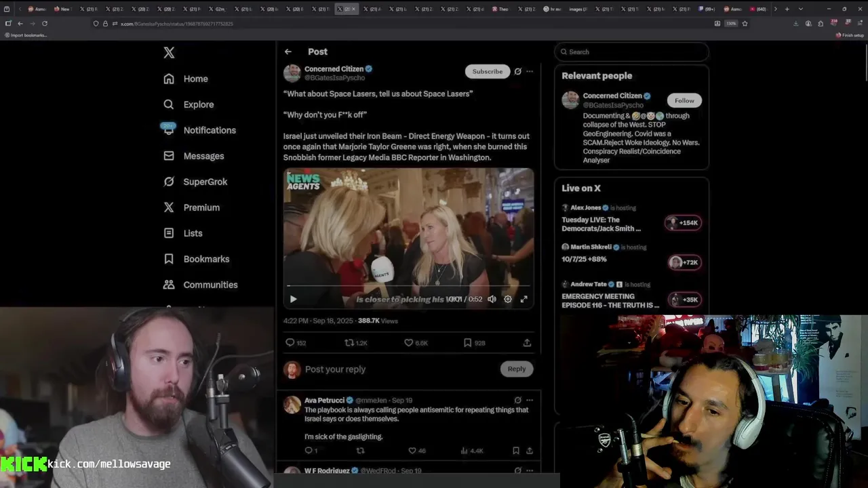
Task: Open more options menu on main post
Action: (530, 71)
